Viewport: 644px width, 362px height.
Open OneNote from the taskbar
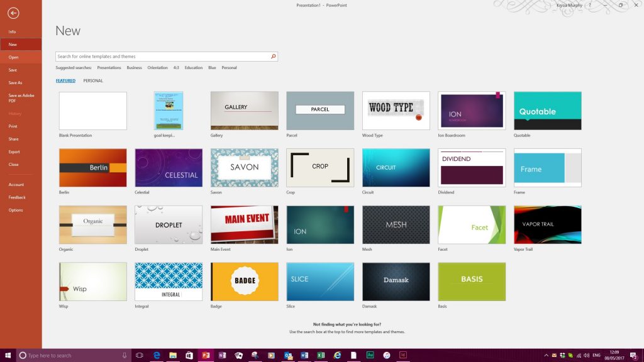[222, 355]
